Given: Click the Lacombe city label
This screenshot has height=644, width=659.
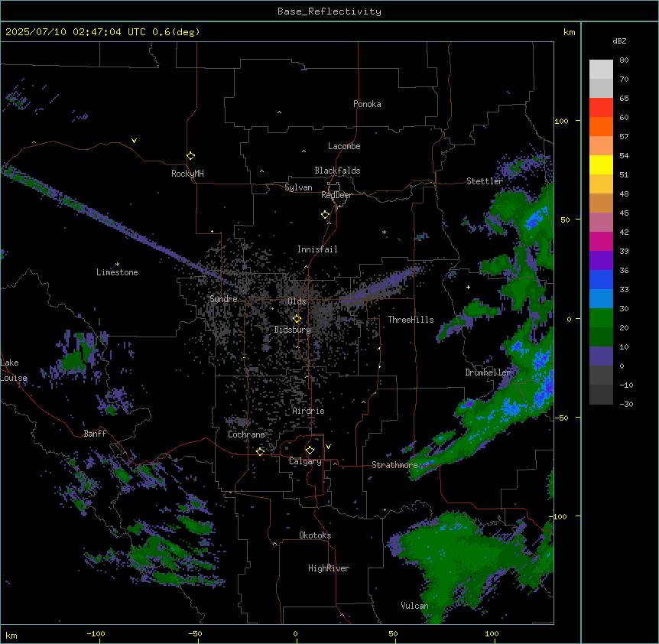Looking at the screenshot, I should coord(344,146).
